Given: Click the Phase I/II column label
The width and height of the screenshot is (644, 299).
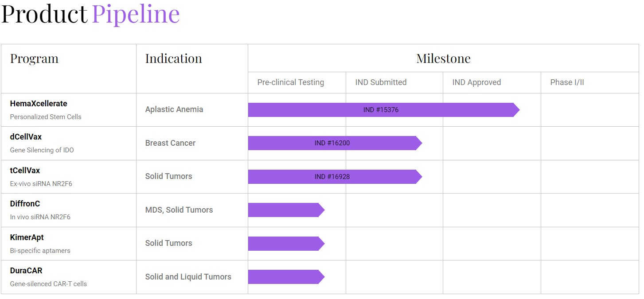Looking at the screenshot, I should [567, 82].
